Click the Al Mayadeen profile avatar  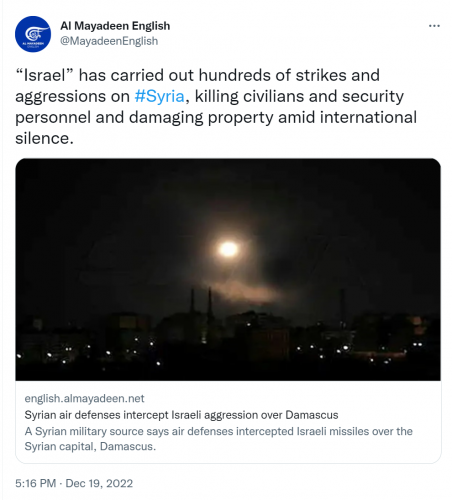tap(33, 34)
